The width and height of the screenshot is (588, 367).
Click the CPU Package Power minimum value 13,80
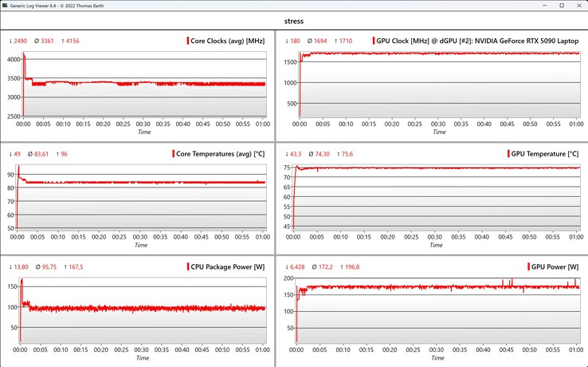click(21, 267)
